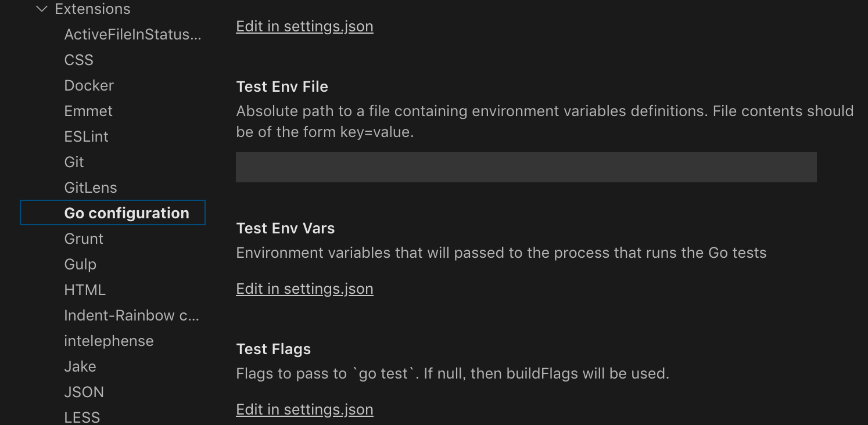Select Go configuration item

pos(127,213)
